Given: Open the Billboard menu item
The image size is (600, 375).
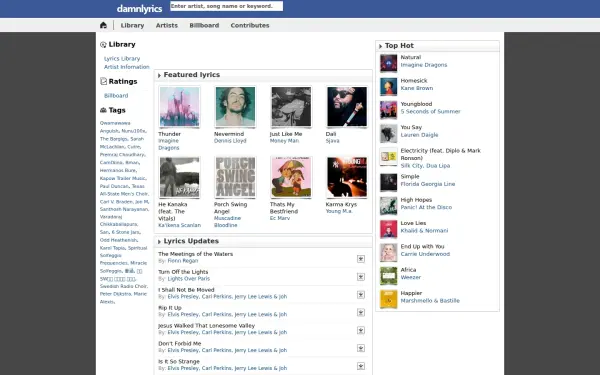Looking at the screenshot, I should pos(204,25).
